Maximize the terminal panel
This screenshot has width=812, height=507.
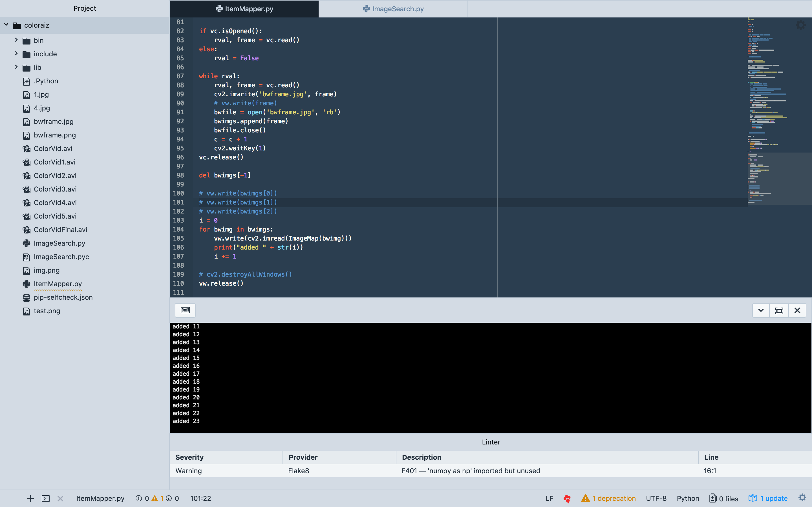(779, 310)
